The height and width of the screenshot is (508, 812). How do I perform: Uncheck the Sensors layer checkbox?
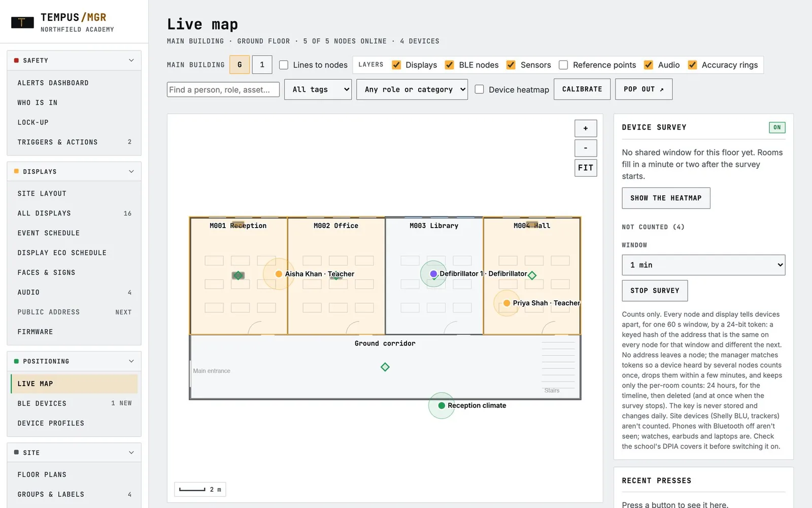pos(511,65)
